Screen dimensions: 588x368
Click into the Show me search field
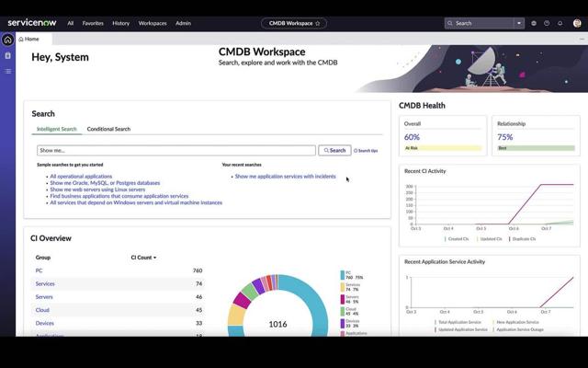[x=175, y=150]
